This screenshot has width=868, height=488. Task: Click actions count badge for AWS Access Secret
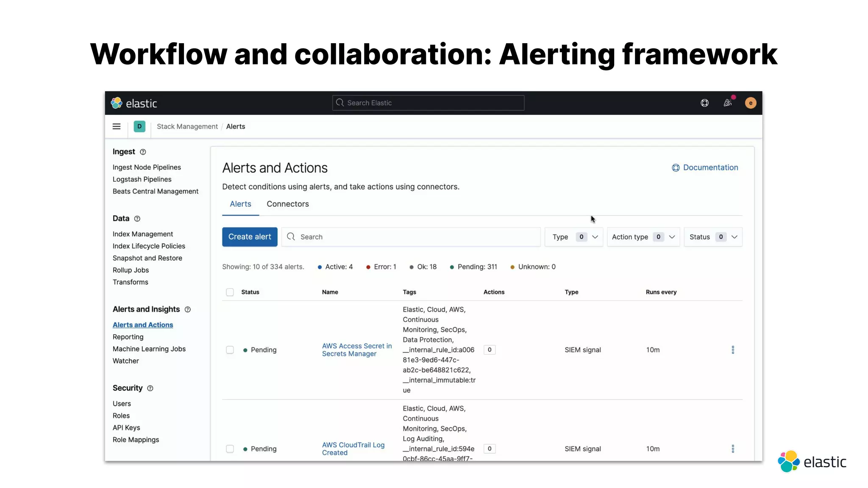tap(490, 350)
